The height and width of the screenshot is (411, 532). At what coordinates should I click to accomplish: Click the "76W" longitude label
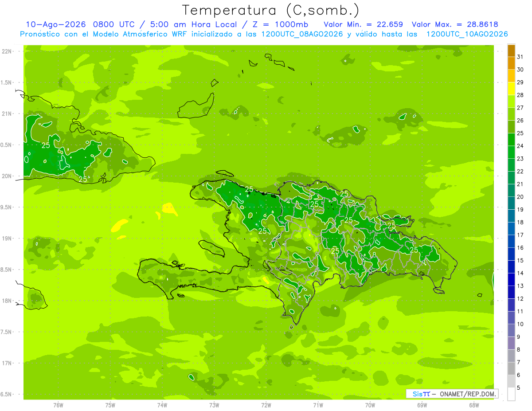[58, 405]
